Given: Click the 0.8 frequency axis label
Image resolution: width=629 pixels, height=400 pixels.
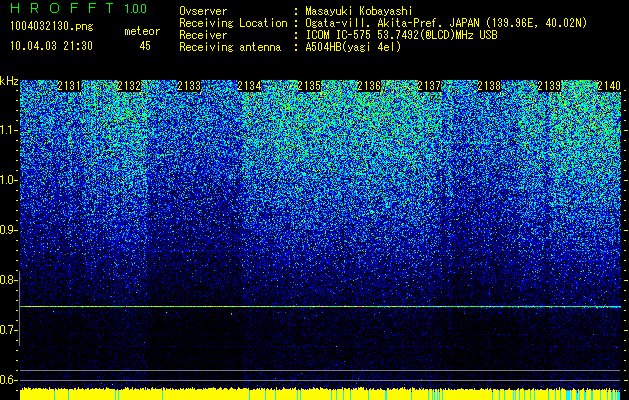Looking at the screenshot, I should (x=8, y=280).
